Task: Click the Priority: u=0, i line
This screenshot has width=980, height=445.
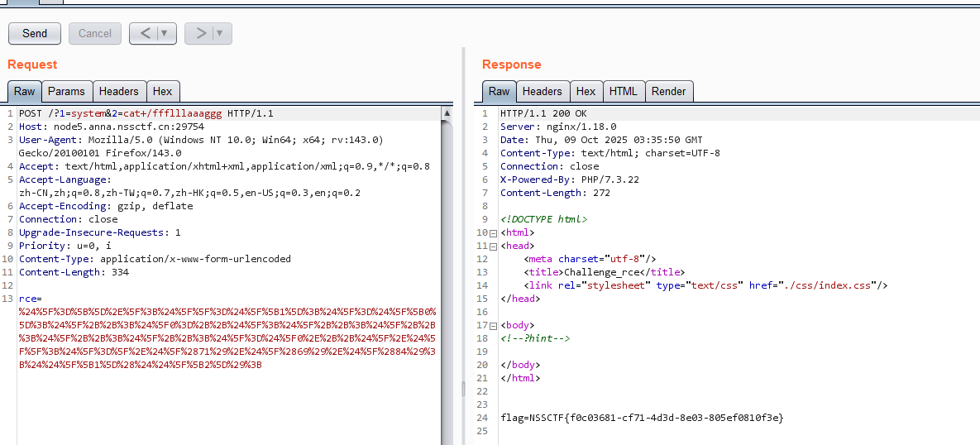Action: click(65, 246)
